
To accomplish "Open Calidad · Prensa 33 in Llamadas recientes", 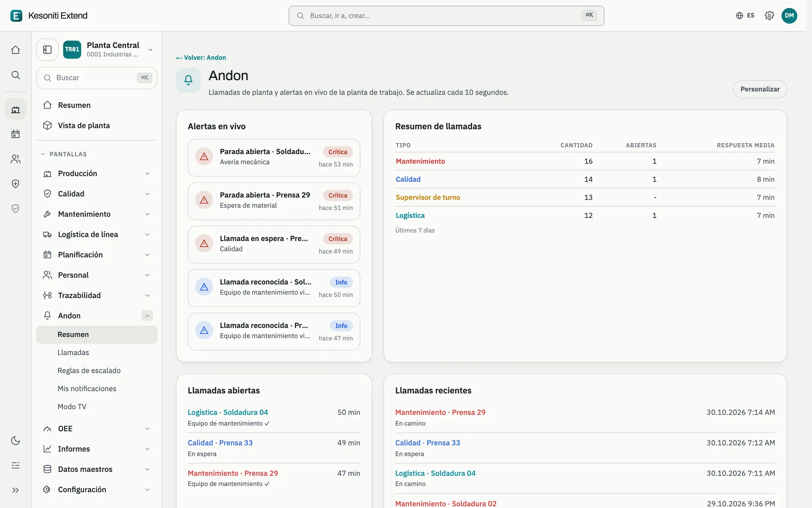I will (x=427, y=443).
